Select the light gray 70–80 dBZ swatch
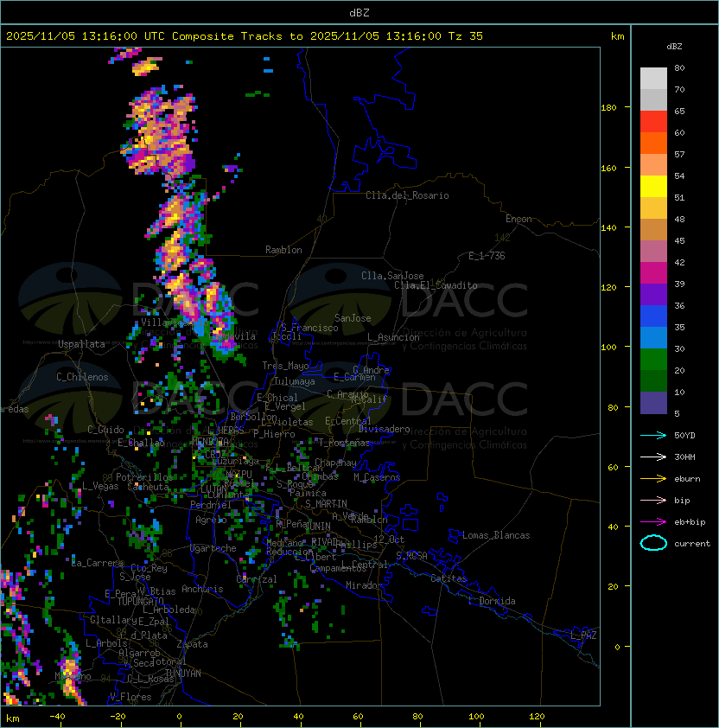 [x=653, y=79]
